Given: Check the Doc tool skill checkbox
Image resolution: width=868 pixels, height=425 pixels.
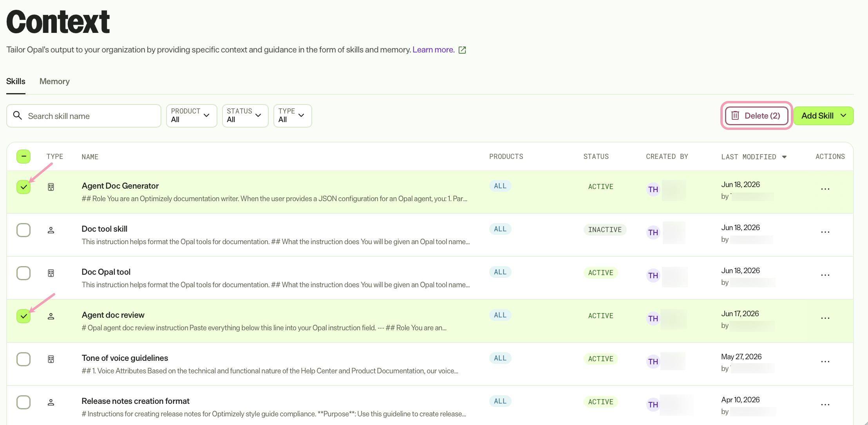Looking at the screenshot, I should [x=24, y=230].
